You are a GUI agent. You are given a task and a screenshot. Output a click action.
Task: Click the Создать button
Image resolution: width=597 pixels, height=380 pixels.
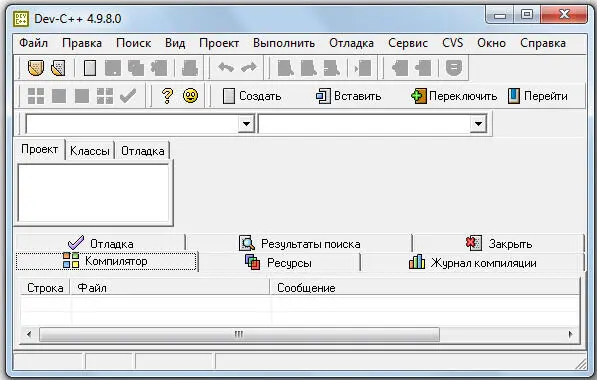252,96
